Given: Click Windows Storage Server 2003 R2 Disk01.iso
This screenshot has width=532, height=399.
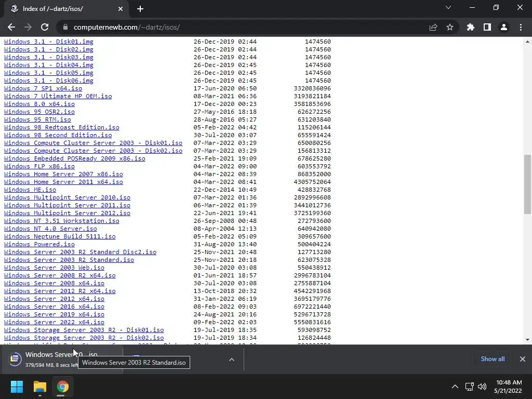Looking at the screenshot, I should (84, 330).
